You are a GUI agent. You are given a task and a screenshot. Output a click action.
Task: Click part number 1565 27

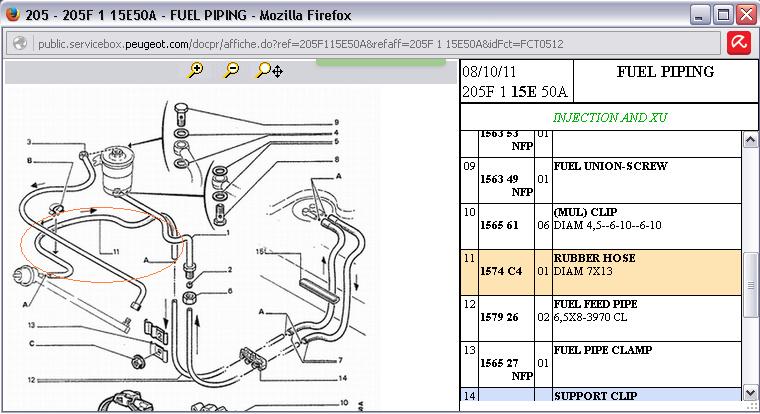tap(499, 364)
